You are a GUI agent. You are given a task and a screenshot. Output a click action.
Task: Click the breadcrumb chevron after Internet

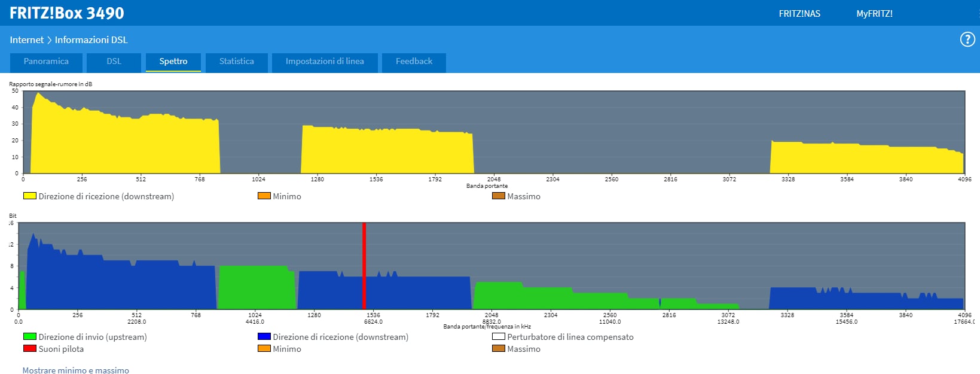[49, 40]
